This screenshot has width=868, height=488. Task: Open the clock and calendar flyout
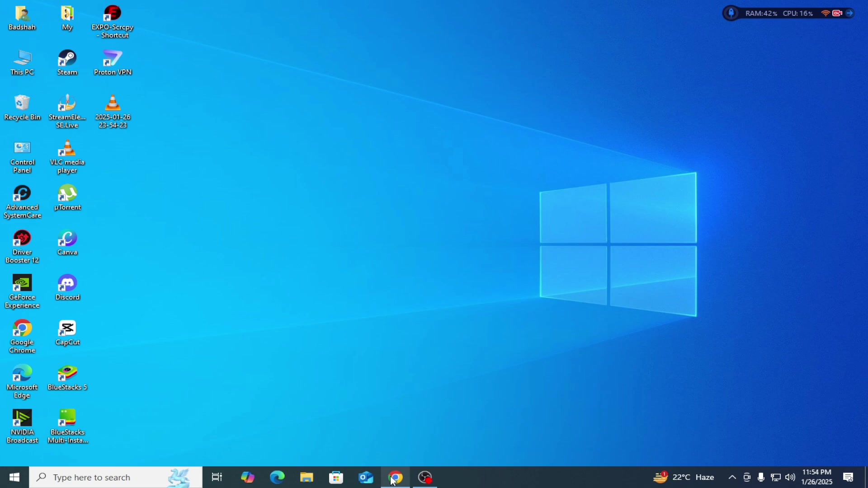[817, 478]
